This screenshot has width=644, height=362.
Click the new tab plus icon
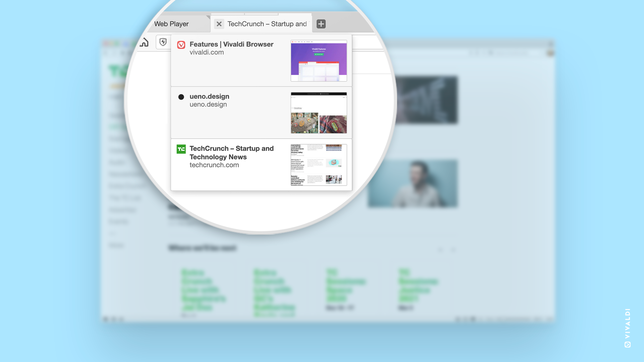coord(321,23)
